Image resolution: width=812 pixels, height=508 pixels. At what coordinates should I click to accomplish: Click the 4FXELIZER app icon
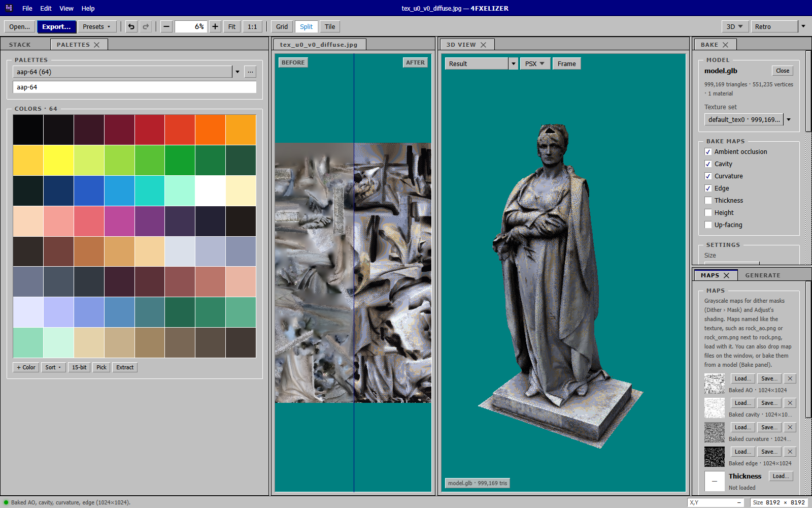coord(9,8)
